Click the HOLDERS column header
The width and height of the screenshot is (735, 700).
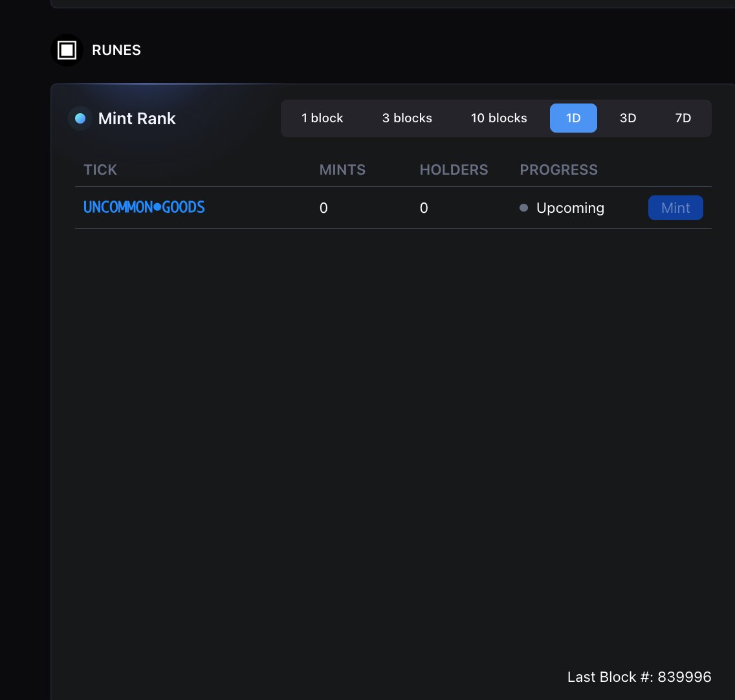(x=454, y=170)
